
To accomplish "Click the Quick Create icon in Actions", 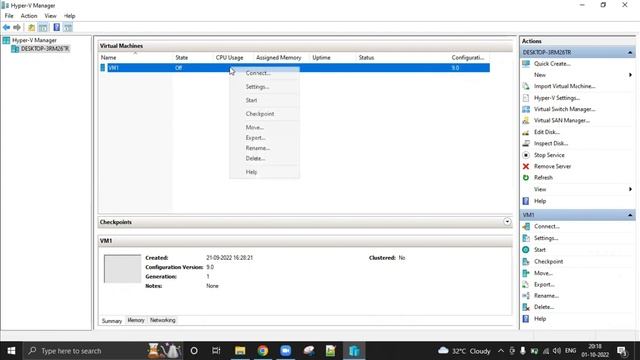I will [x=526, y=64].
